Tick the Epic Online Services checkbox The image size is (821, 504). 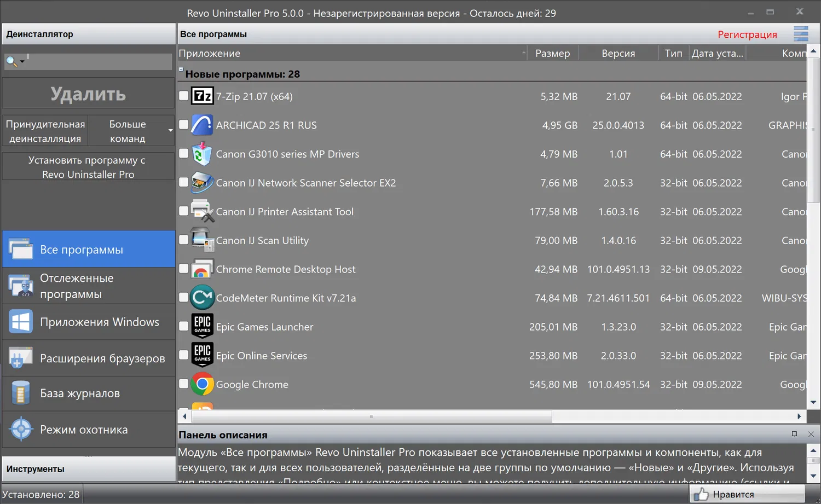tap(184, 355)
